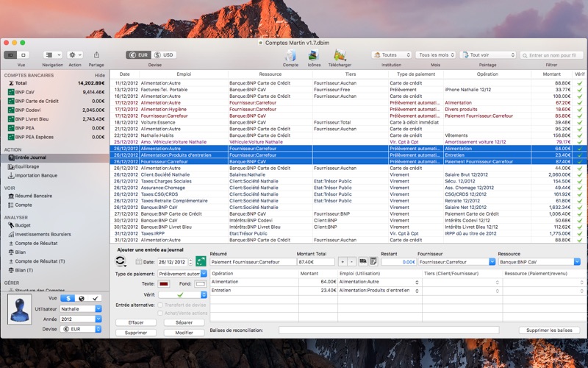Switch currency to USD in toolbar
Image resolution: width=588 pixels, height=368 pixels.
(164, 54)
